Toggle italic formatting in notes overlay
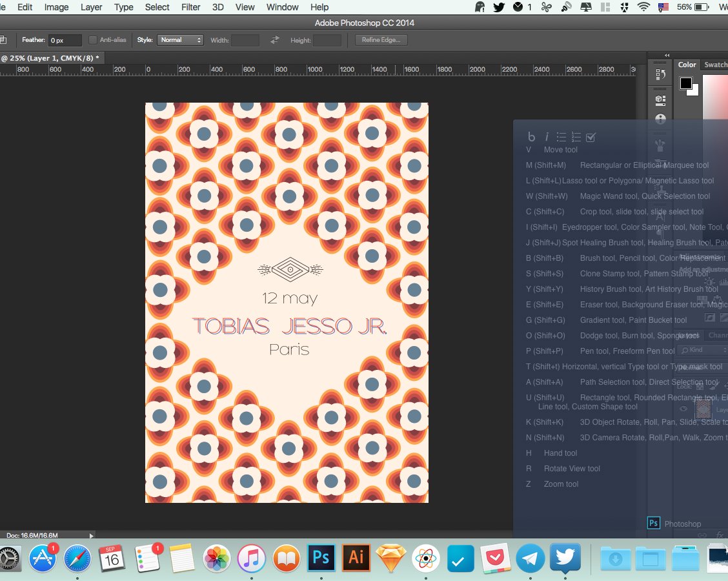This screenshot has width=728, height=581. click(x=547, y=137)
